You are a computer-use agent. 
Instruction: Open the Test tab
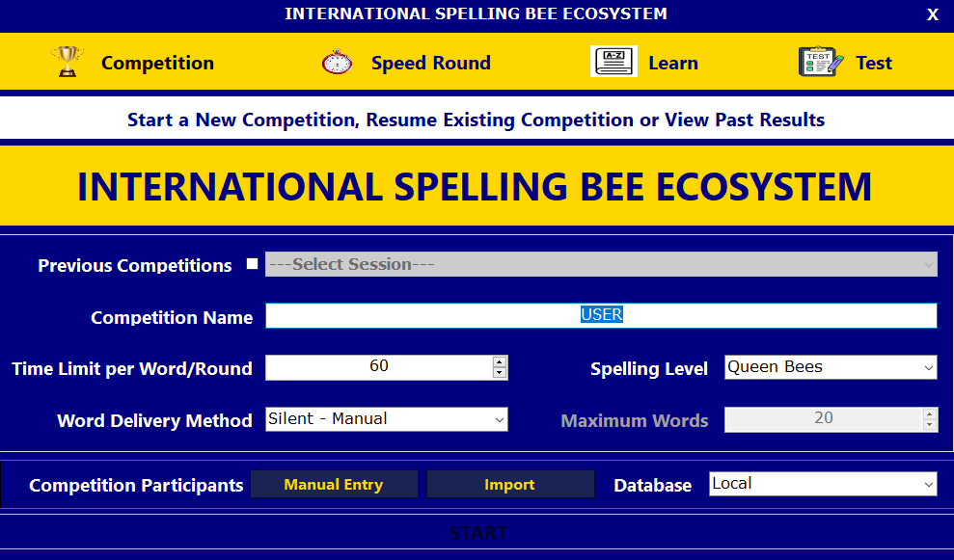click(873, 64)
